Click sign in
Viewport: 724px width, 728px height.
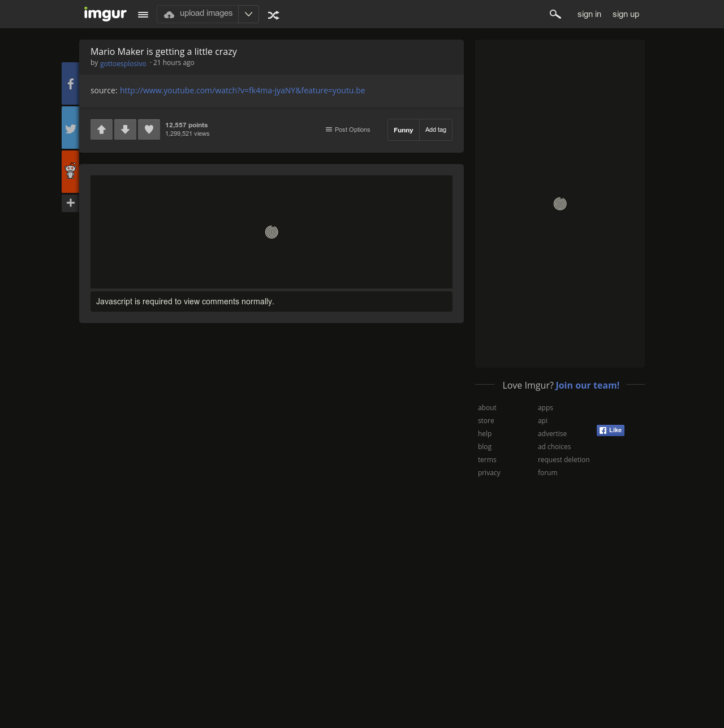(589, 14)
